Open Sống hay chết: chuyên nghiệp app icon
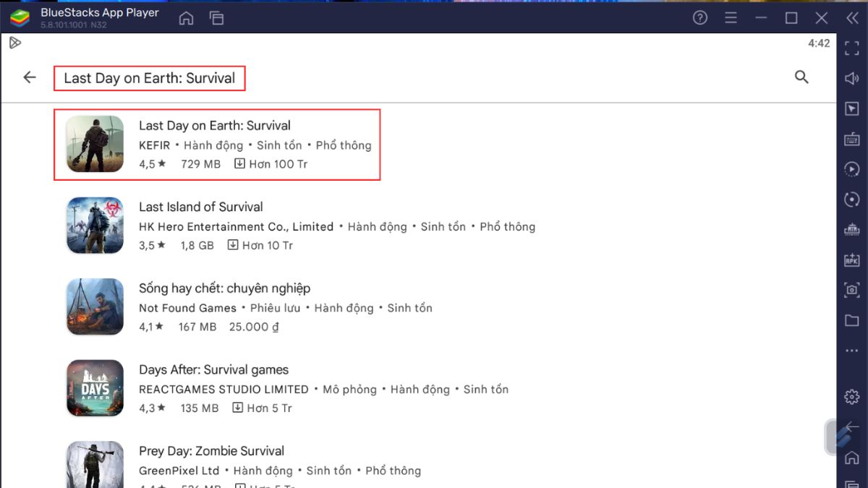 [95, 307]
